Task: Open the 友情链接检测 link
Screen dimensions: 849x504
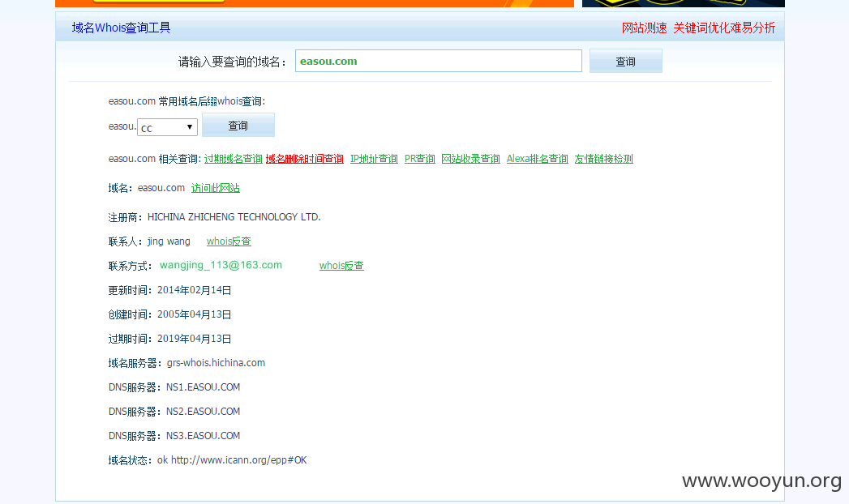Action: (604, 159)
